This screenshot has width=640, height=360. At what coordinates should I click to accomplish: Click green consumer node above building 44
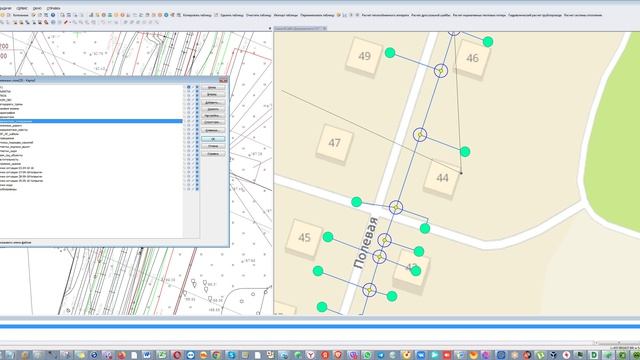tap(465, 152)
